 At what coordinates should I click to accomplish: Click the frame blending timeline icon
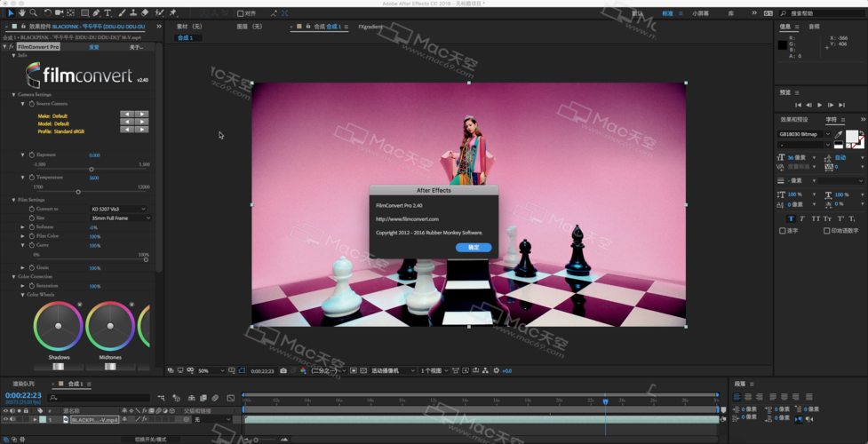coord(203,398)
